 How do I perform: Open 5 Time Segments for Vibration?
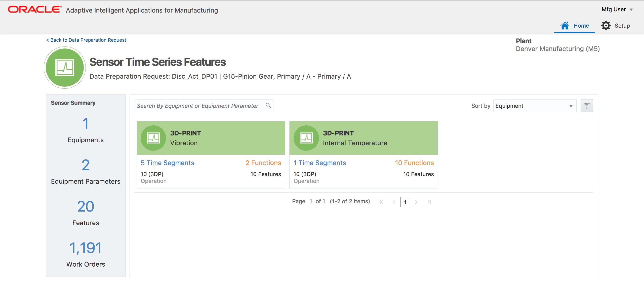click(x=167, y=163)
